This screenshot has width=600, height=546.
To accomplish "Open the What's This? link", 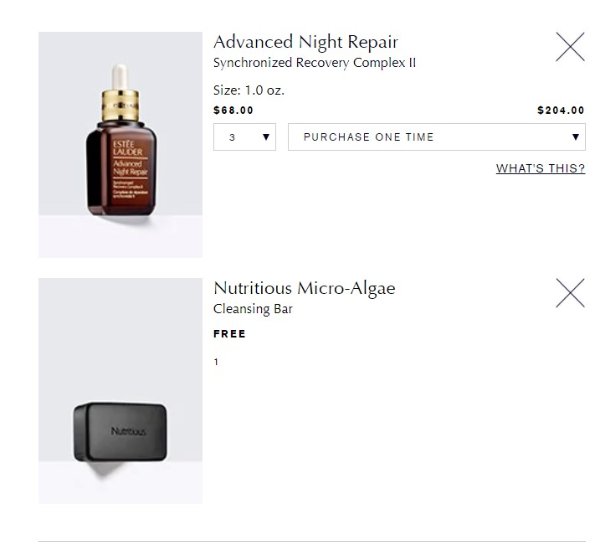I will point(540,168).
